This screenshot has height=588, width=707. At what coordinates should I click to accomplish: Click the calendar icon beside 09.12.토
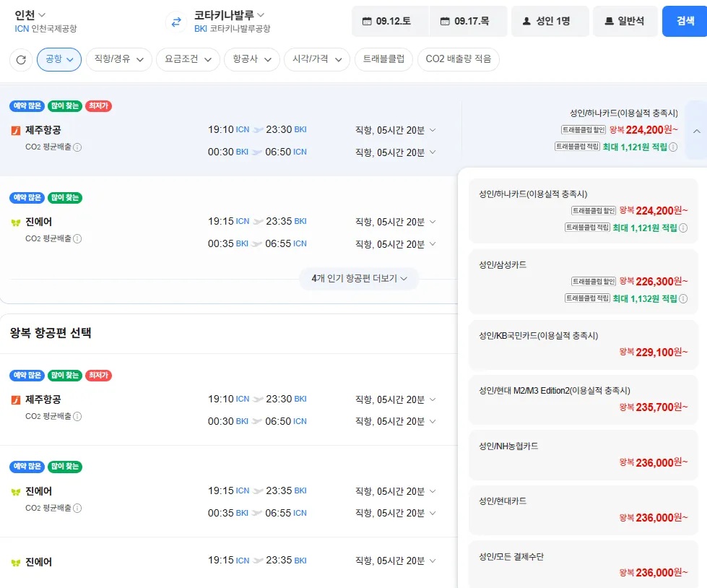tap(367, 21)
